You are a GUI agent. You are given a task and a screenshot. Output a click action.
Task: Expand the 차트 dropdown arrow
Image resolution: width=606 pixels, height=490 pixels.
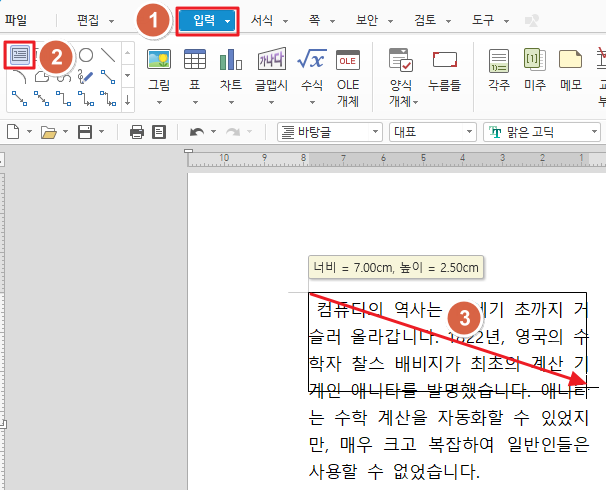231,103
